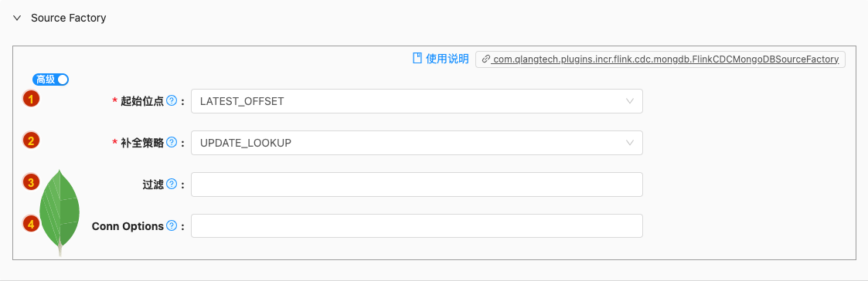
Task: Click the help icon beside 补全策略
Action: 172,143
